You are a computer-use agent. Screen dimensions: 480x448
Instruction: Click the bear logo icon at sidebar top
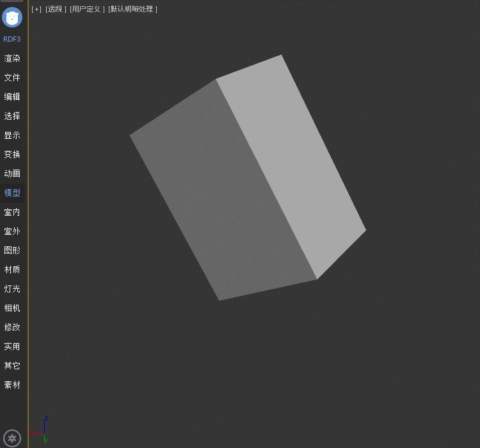click(12, 17)
